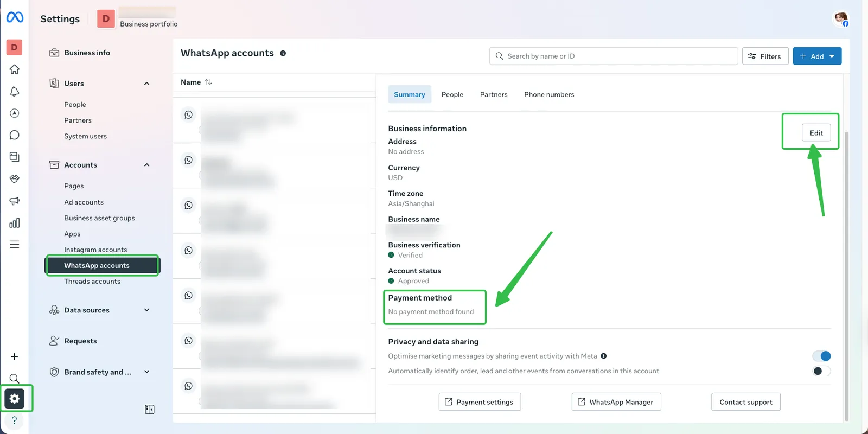Click the info icon beside WhatsApp accounts
Viewport: 868px width, 434px height.
click(283, 53)
